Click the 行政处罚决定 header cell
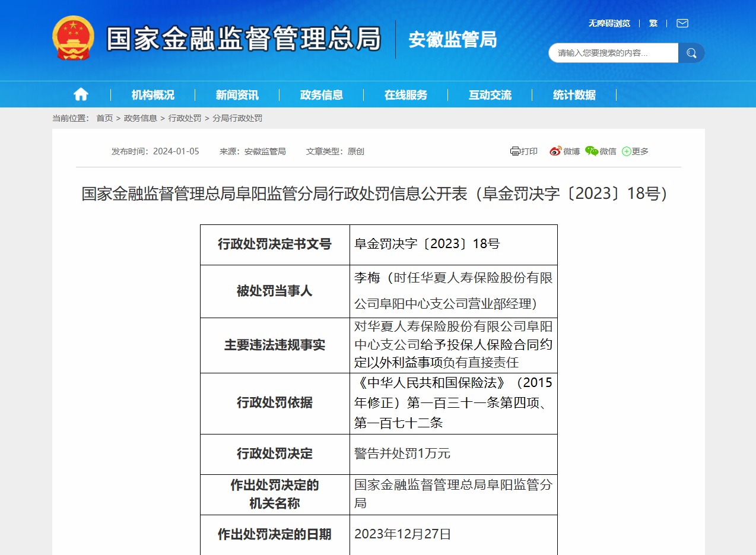 point(275,454)
